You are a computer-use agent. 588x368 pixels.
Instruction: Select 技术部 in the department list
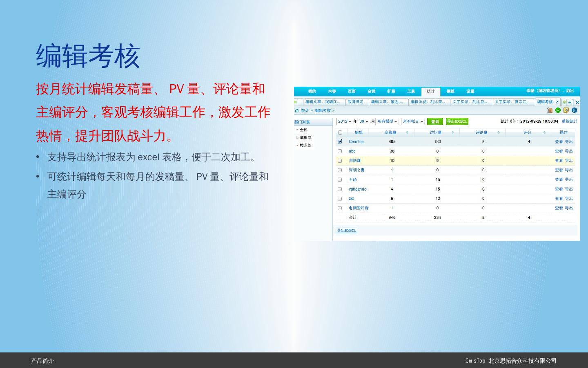click(305, 146)
